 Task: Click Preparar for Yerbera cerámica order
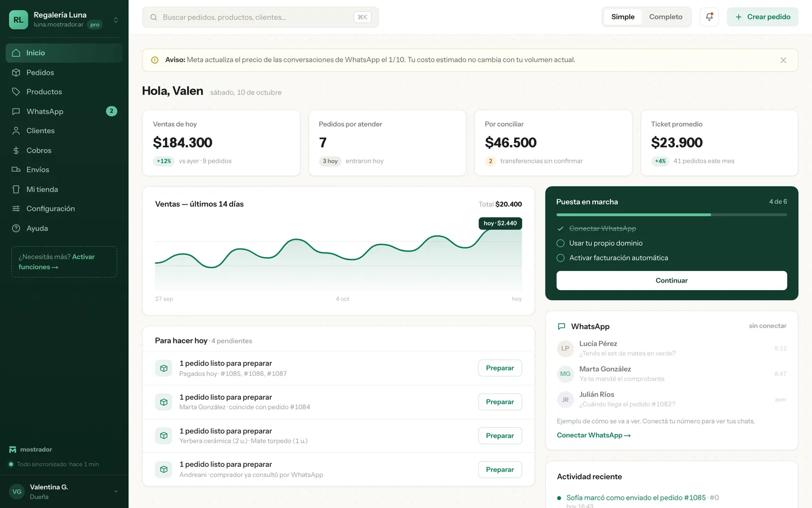500,436
